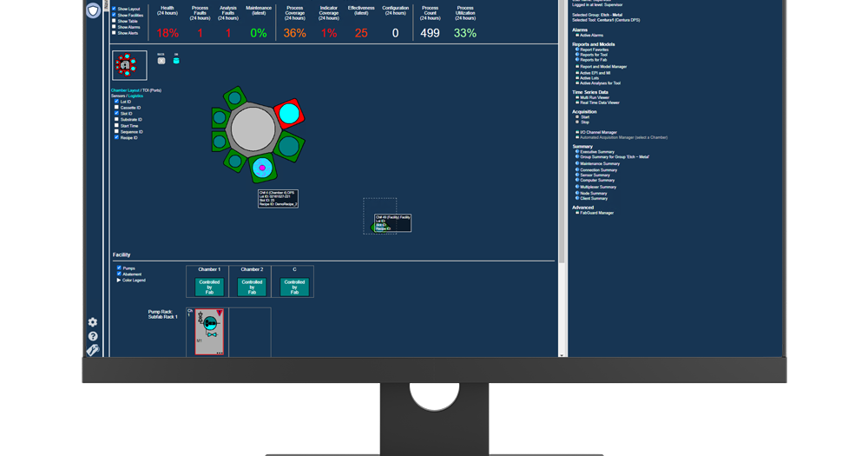Click the wrench tools icon in sidebar
Screen dimensions: 868x456
[93, 350]
